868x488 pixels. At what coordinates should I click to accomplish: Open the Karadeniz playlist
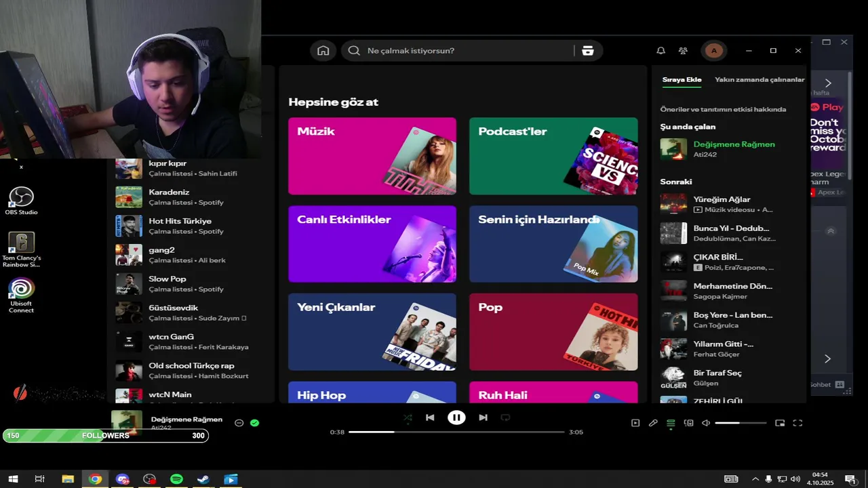193,197
